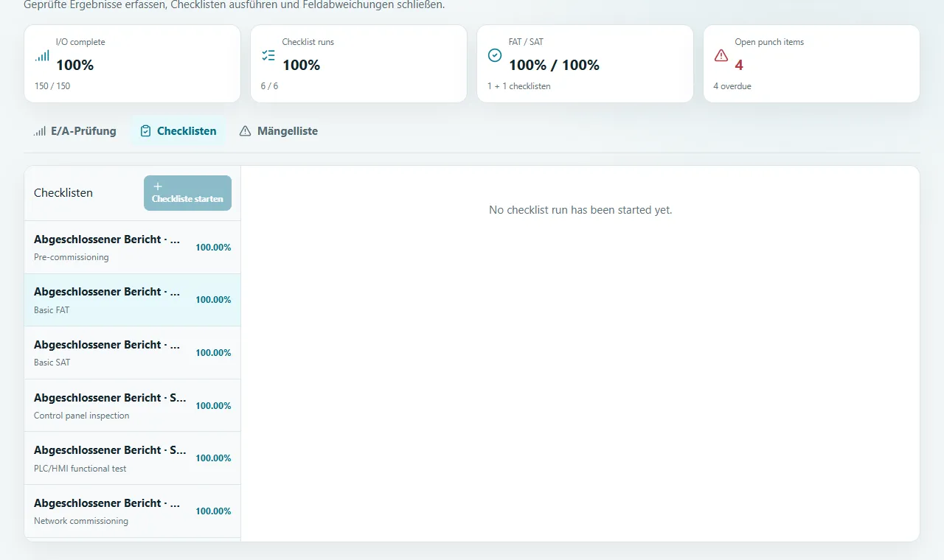This screenshot has height=560, width=944.
Task: Click the 100.00% value for PLC/HMI functional test
Action: coord(213,458)
